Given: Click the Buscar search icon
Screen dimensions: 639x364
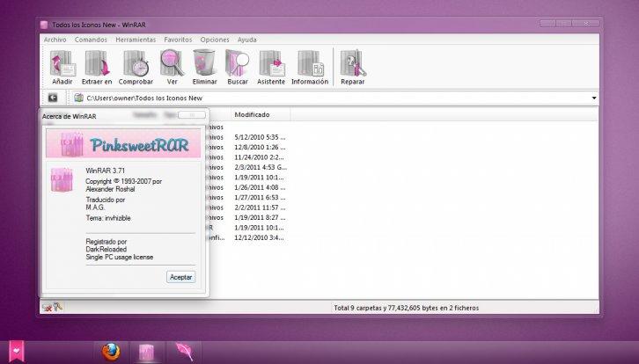Looking at the screenshot, I should pyautogui.click(x=237, y=67).
